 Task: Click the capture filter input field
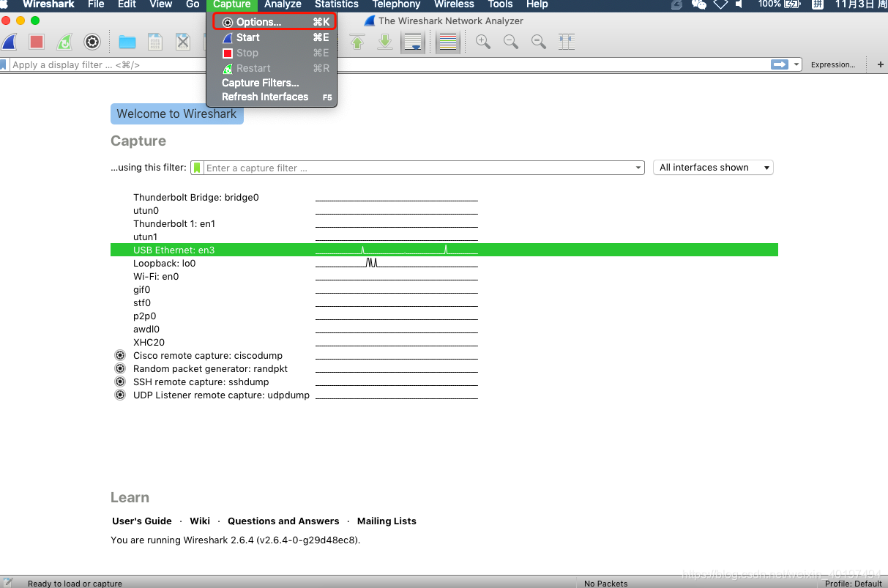(418, 168)
